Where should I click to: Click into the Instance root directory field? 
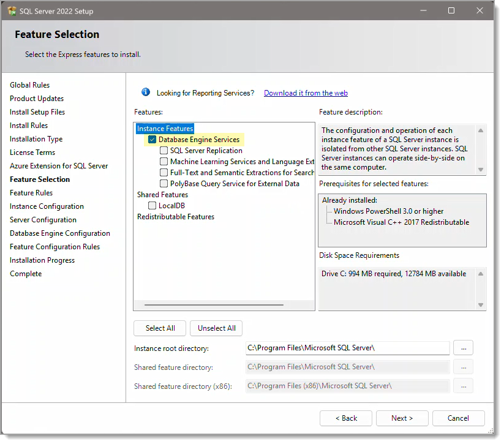click(x=347, y=348)
